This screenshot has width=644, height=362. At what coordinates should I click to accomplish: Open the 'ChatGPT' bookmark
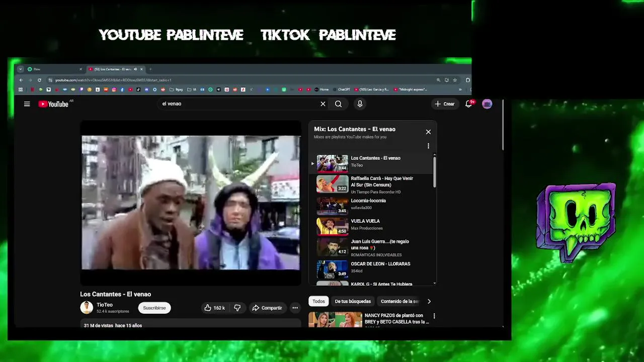point(341,89)
